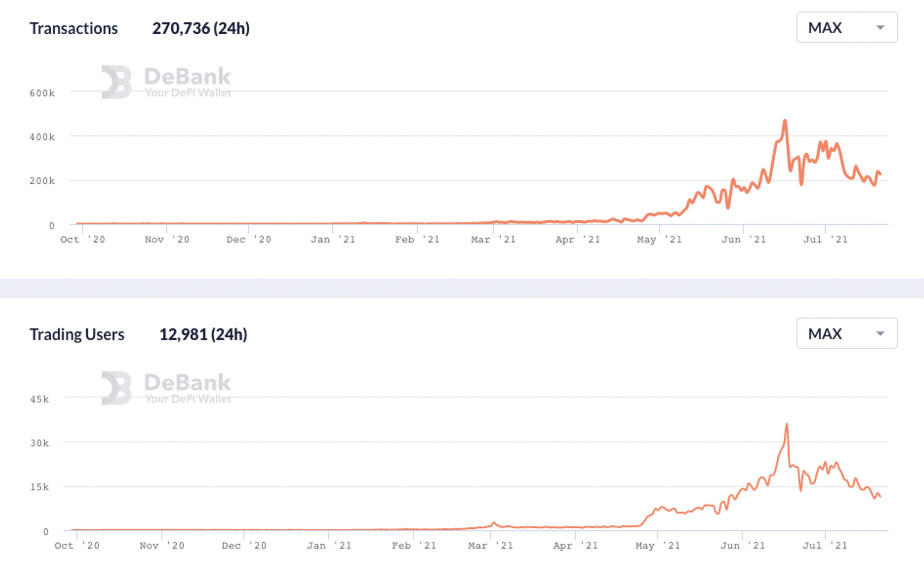The image size is (924, 581).
Task: Click the Oct '20 label on Transactions axis
Action: (x=83, y=240)
